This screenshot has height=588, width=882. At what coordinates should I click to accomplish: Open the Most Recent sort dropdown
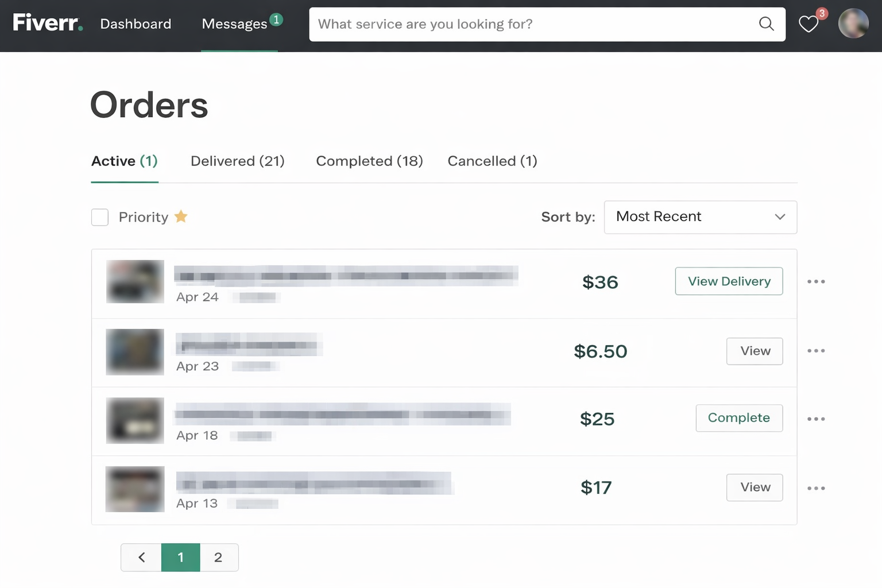[x=700, y=217]
